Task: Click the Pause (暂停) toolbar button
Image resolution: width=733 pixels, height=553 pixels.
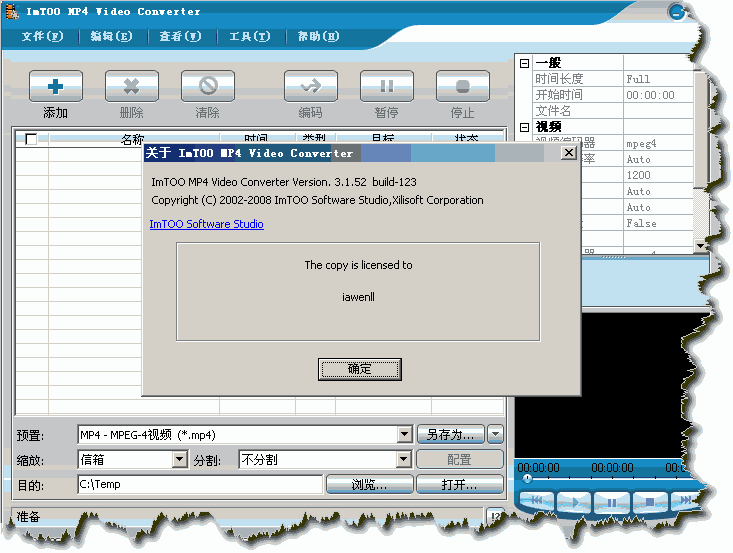Action: click(x=387, y=86)
